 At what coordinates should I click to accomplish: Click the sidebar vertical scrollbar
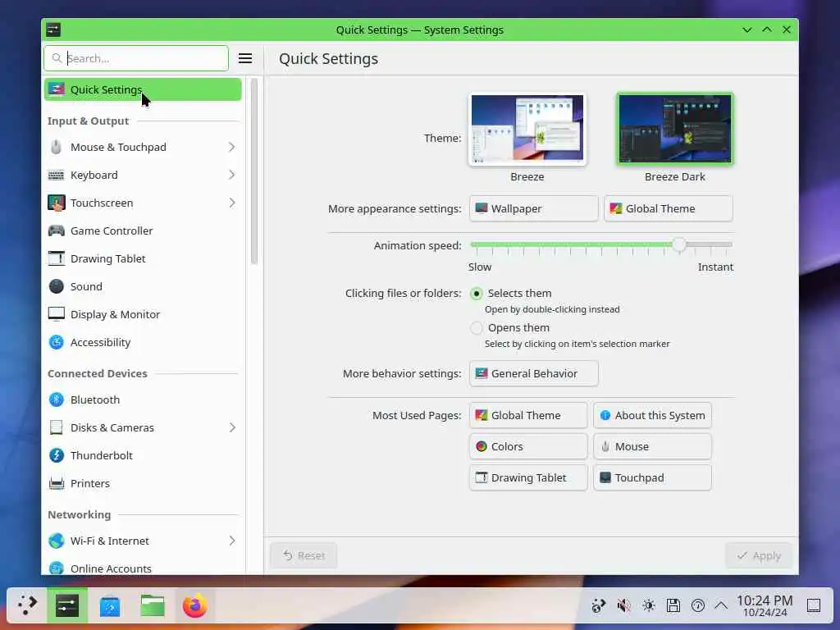pyautogui.click(x=254, y=171)
